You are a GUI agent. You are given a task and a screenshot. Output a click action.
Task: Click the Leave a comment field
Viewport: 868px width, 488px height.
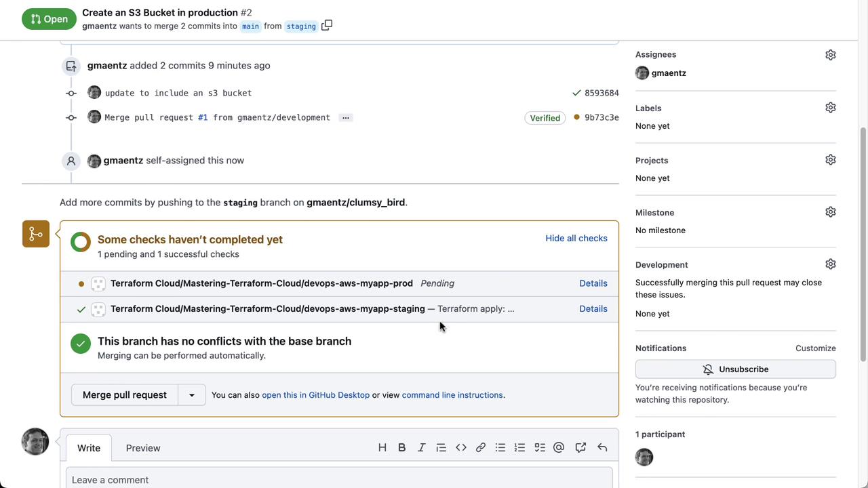point(339,479)
